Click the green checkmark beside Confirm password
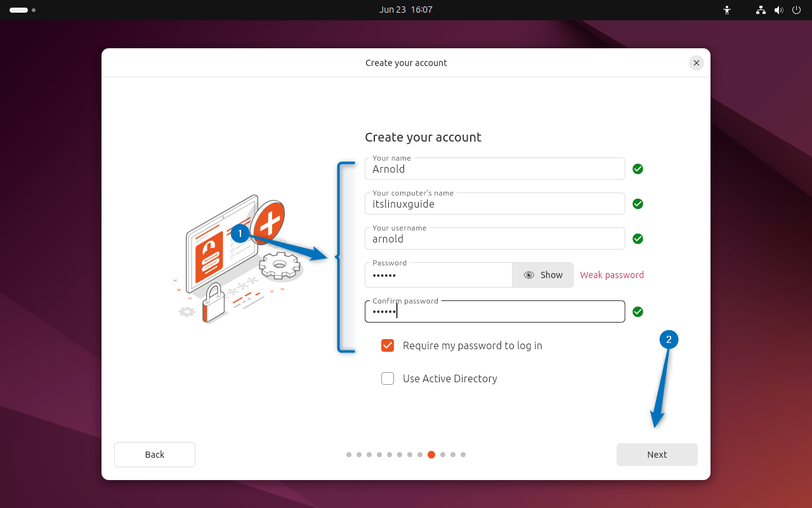Screen dimensions: 812x508 coord(638,311)
